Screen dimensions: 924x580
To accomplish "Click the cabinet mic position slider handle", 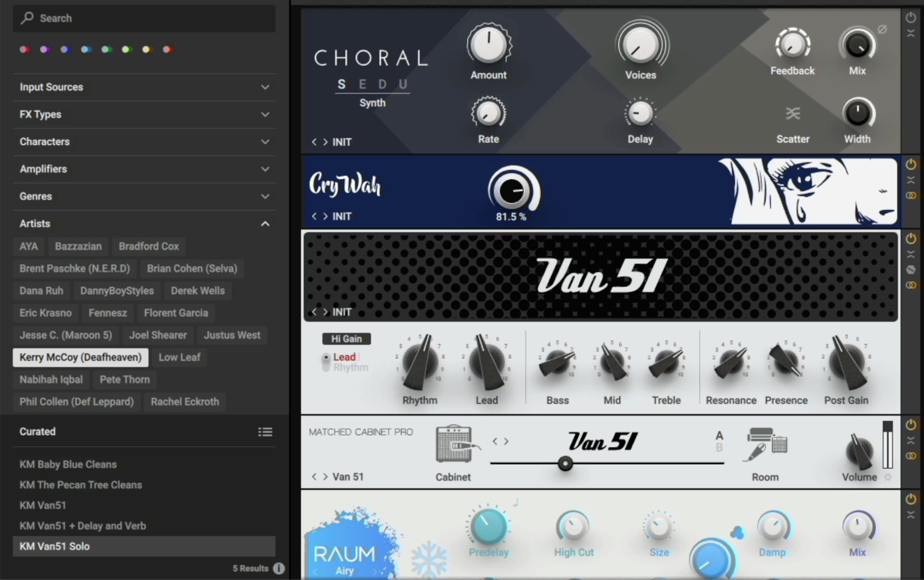I will [x=565, y=464].
